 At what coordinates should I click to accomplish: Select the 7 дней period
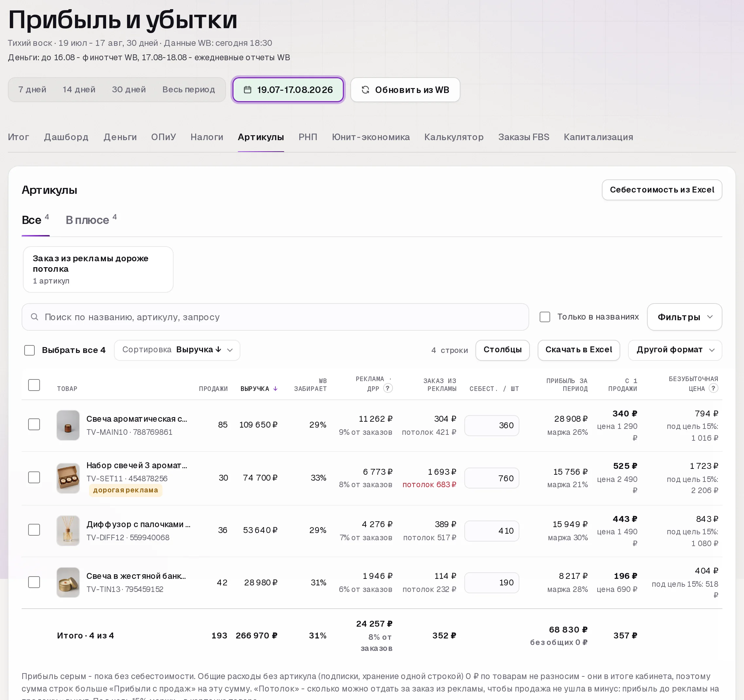(x=32, y=90)
